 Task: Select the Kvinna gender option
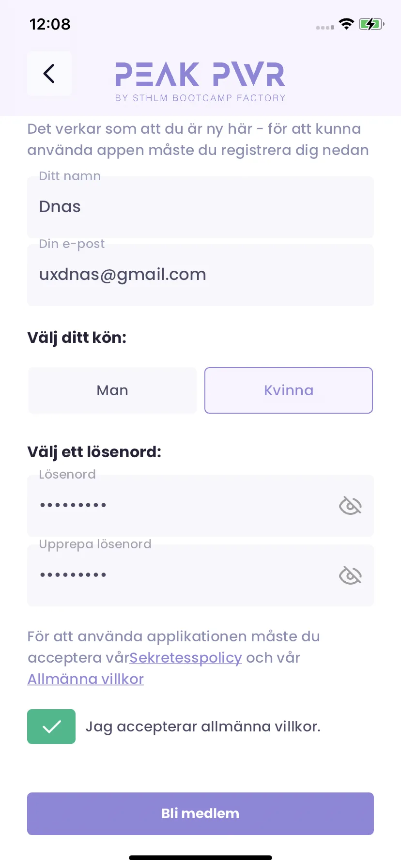pyautogui.click(x=289, y=390)
